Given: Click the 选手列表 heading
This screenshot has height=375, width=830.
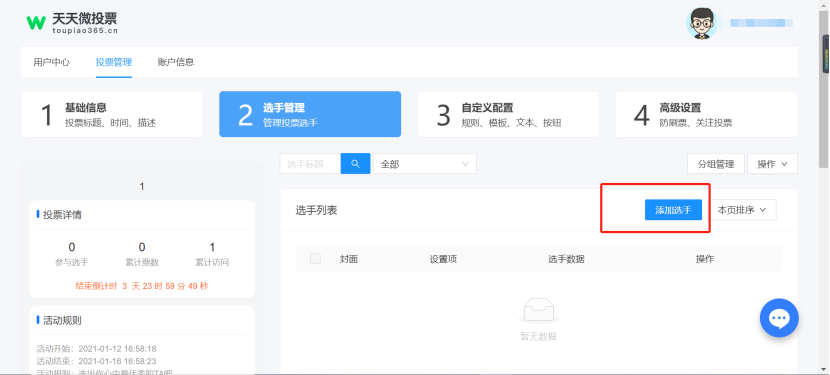Looking at the screenshot, I should (317, 210).
